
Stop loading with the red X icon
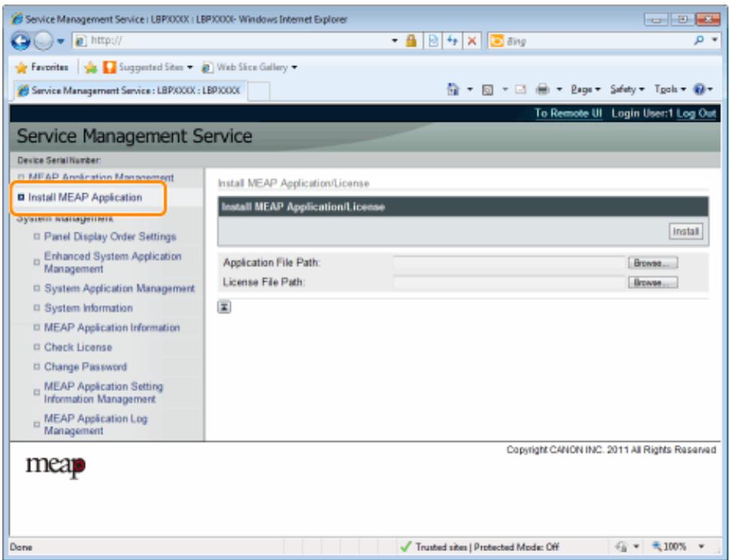coord(471,41)
